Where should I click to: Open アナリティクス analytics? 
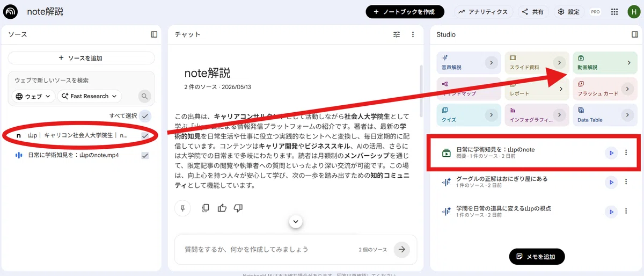[x=484, y=12]
